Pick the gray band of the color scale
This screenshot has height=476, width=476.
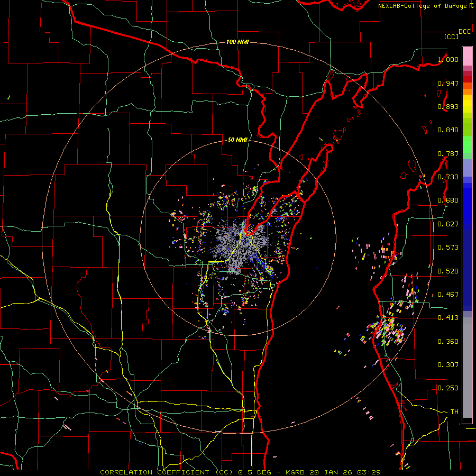point(467,368)
